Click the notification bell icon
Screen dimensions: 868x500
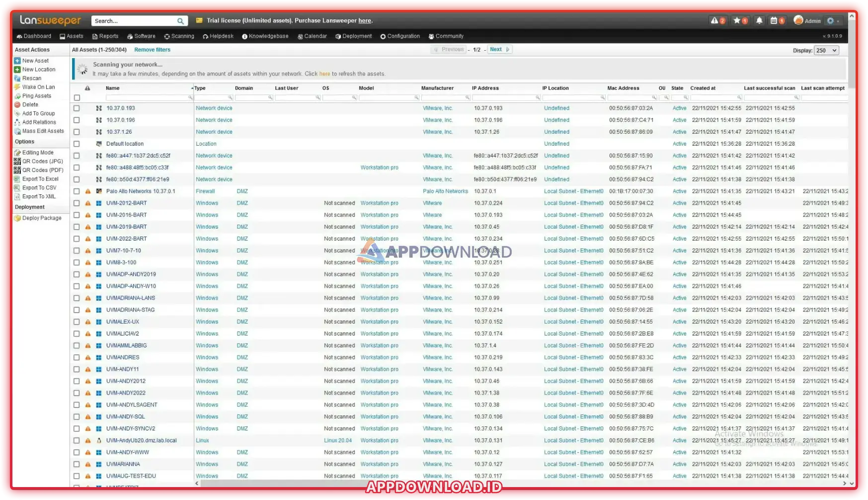click(759, 20)
